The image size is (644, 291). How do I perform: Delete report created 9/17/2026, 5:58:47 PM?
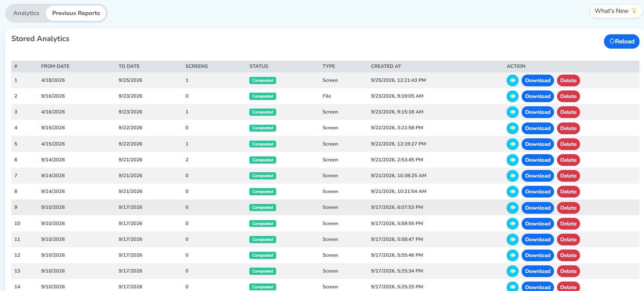[568, 239]
